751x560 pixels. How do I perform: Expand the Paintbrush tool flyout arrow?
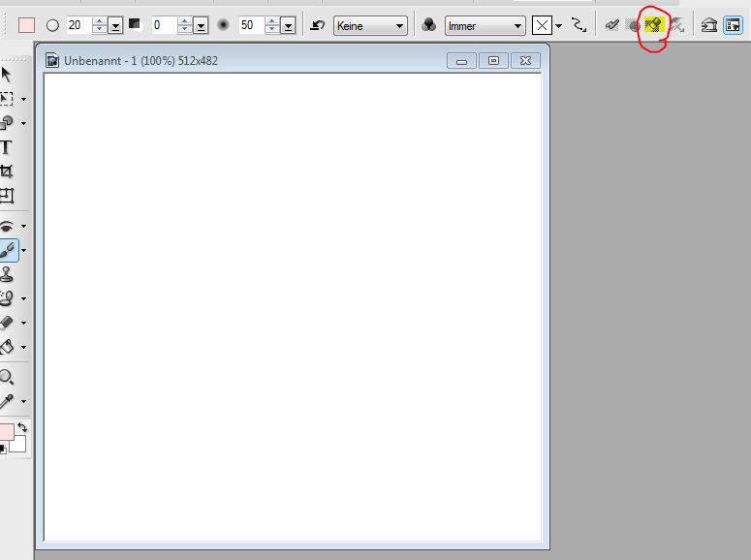[x=23, y=251]
